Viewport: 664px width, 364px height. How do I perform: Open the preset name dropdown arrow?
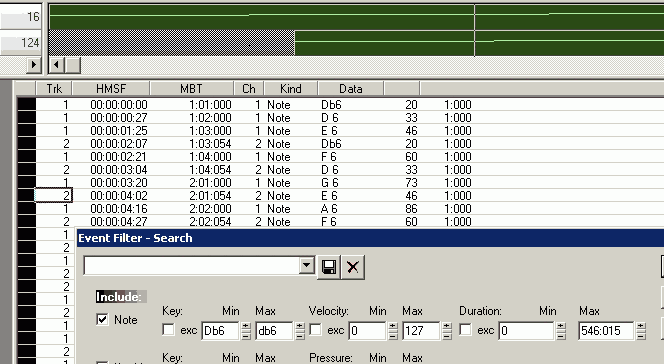(x=307, y=266)
